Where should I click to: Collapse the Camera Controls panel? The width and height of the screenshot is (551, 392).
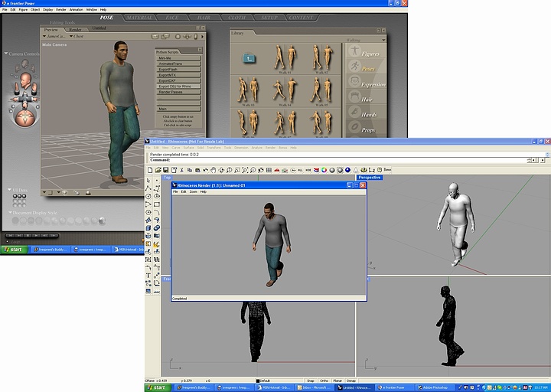tap(6, 54)
